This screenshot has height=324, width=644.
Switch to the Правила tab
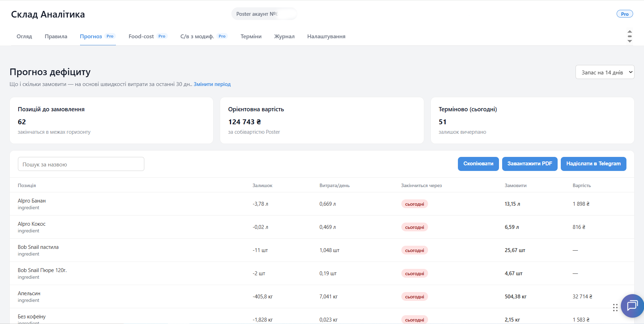pyautogui.click(x=56, y=37)
